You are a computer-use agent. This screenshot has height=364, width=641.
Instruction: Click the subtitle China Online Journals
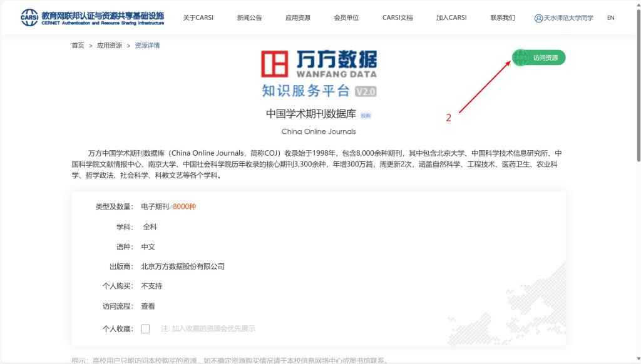pyautogui.click(x=319, y=131)
